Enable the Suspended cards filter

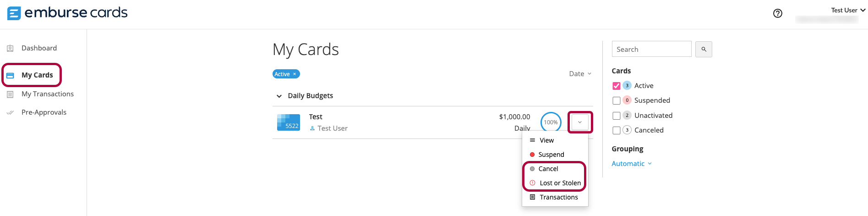[617, 100]
